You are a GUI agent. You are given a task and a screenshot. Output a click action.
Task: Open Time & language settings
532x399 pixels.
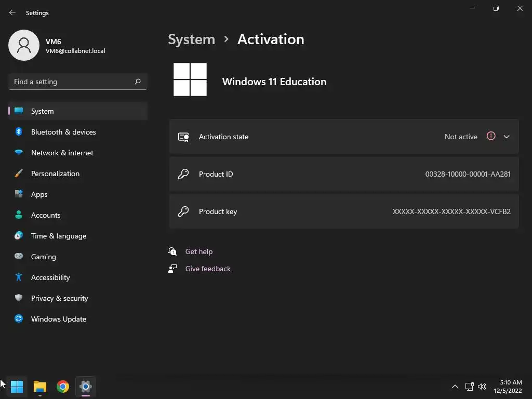[78, 235]
